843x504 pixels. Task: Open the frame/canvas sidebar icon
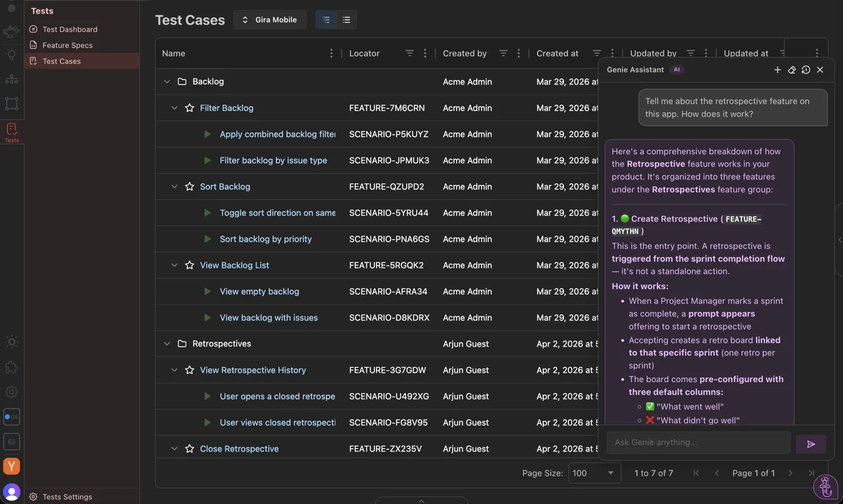pos(11,104)
